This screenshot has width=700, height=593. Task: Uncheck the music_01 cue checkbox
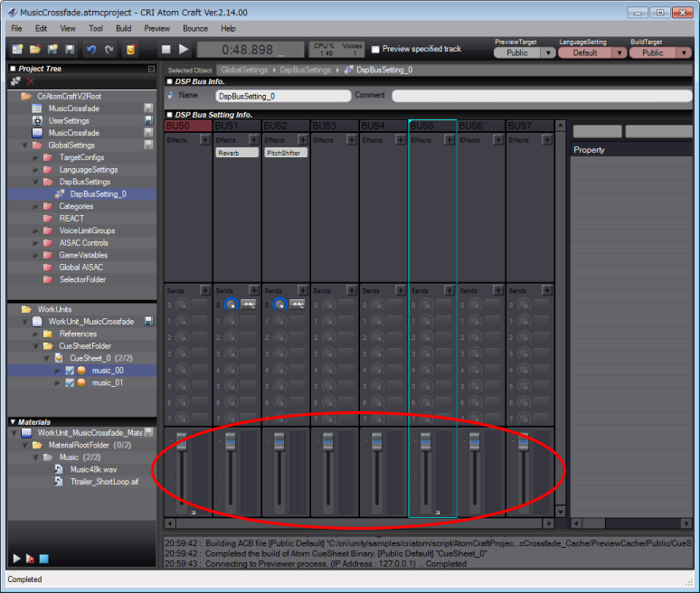click(70, 383)
